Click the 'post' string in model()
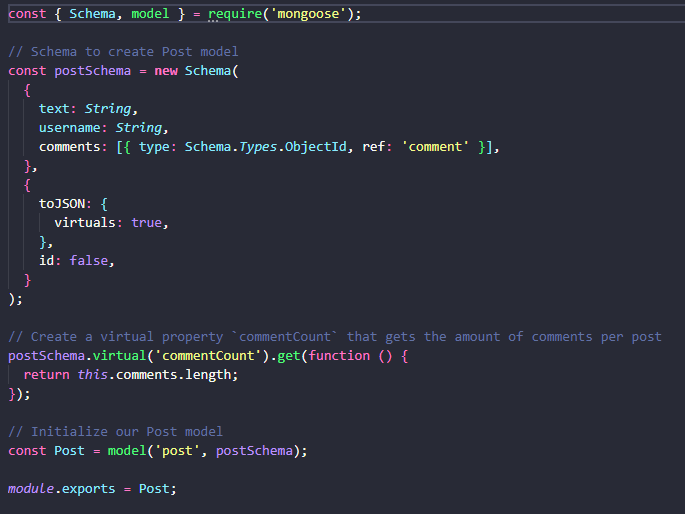The width and height of the screenshot is (685, 514). [x=177, y=451]
